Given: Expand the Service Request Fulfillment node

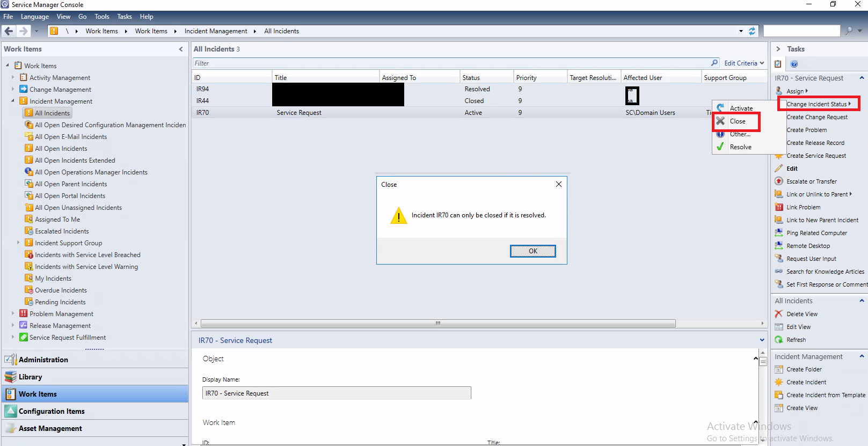Looking at the screenshot, I should tap(13, 337).
